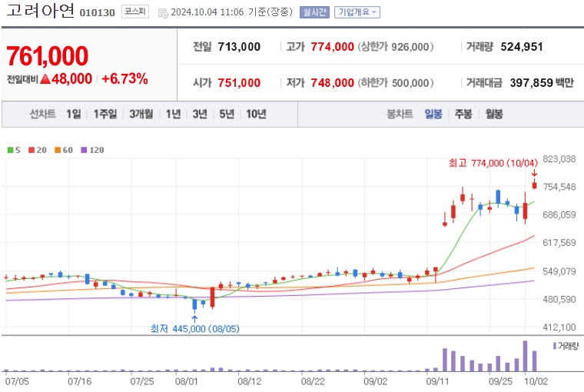The height and width of the screenshot is (392, 584).
Task: Click the red up-triangle change icon
Action: (45, 79)
